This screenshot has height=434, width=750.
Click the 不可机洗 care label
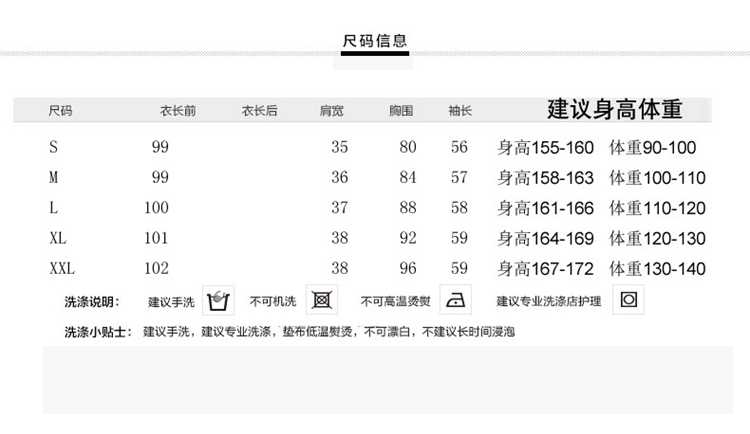pyautogui.click(x=273, y=301)
